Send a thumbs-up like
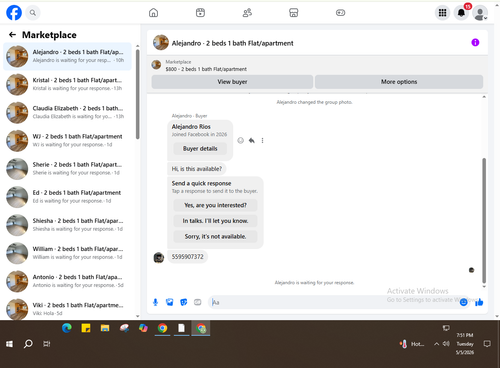 [x=479, y=302]
